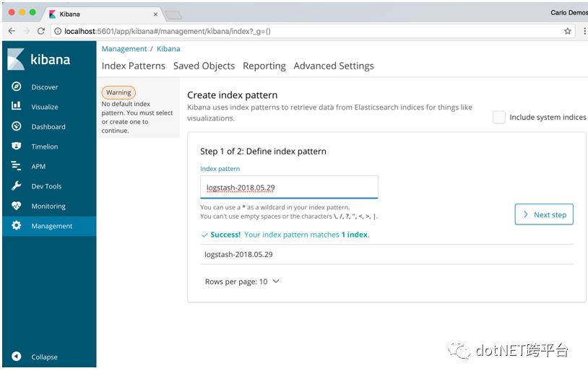The width and height of the screenshot is (588, 376).
Task: Click the Monitoring sidebar label
Action: (48, 206)
